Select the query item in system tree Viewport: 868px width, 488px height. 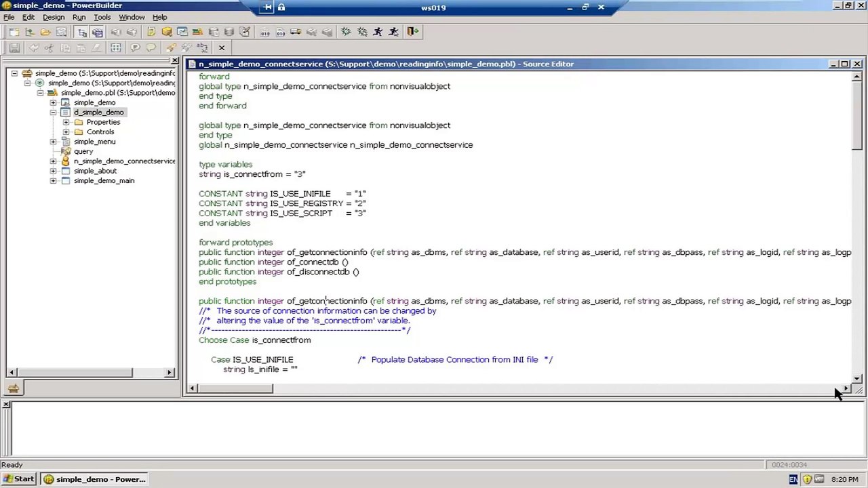[83, 151]
